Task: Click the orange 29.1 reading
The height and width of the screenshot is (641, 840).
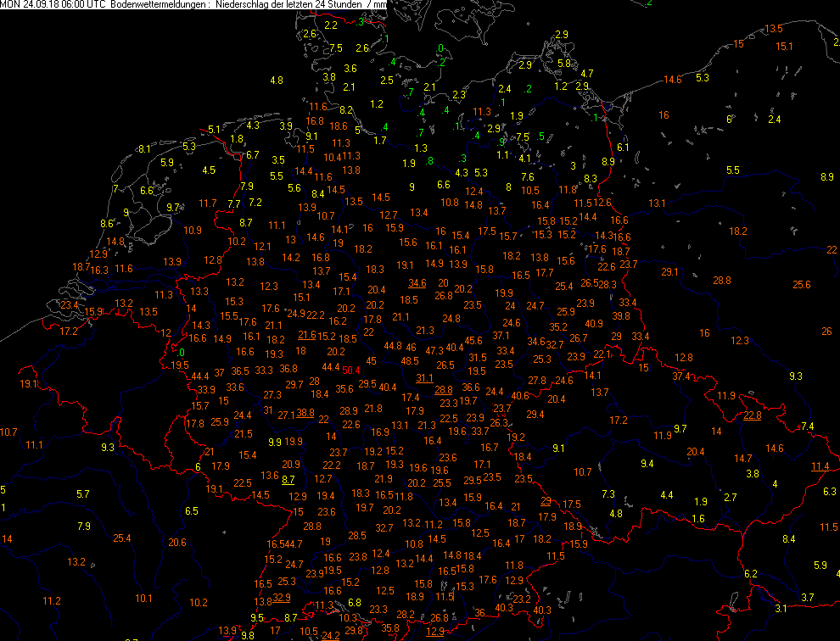Action: tap(670, 271)
